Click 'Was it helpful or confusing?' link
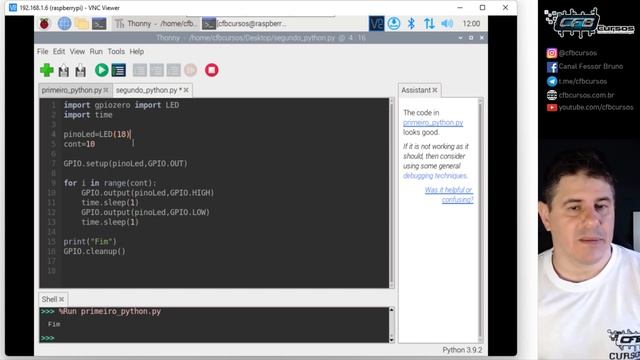 (x=449, y=195)
